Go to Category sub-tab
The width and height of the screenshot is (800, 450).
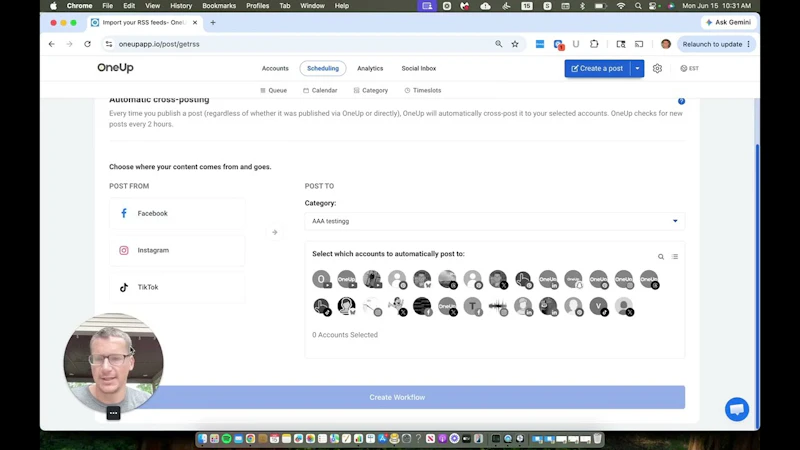(x=371, y=90)
